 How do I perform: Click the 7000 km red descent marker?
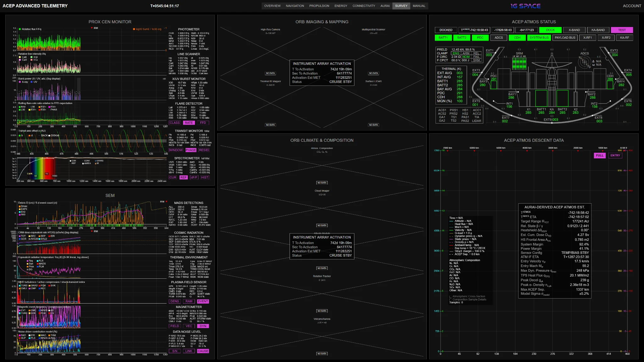pyautogui.click(x=447, y=151)
